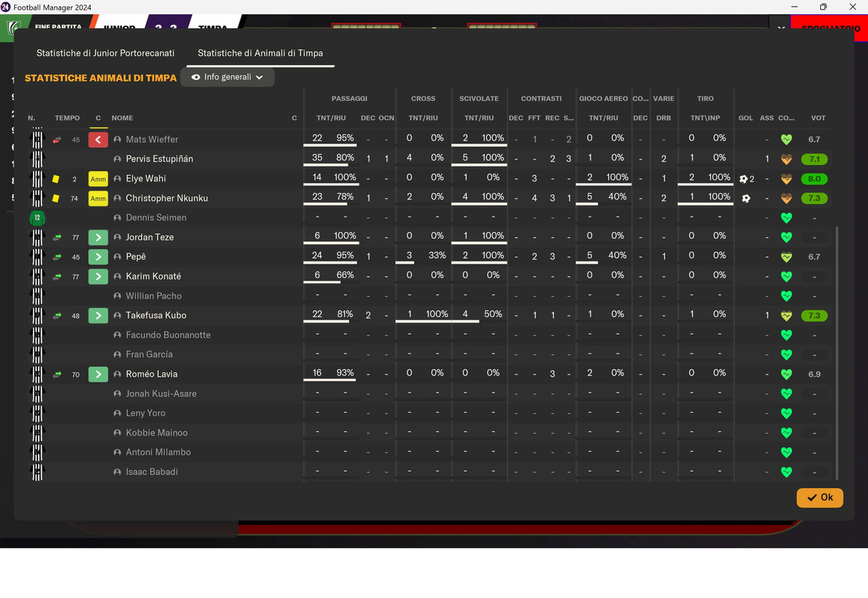Click Roméo Lavia's 6.9 rating
Viewport: 868px width, 598px height.
click(813, 374)
